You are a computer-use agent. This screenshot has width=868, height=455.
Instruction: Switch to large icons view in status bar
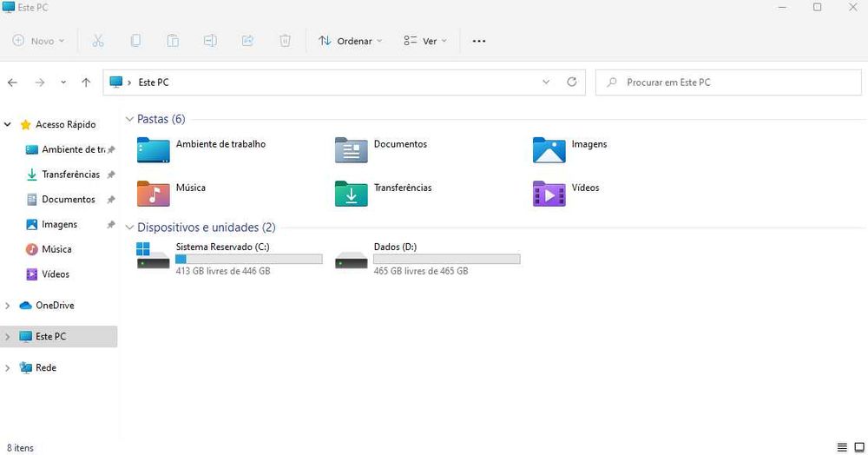click(859, 447)
